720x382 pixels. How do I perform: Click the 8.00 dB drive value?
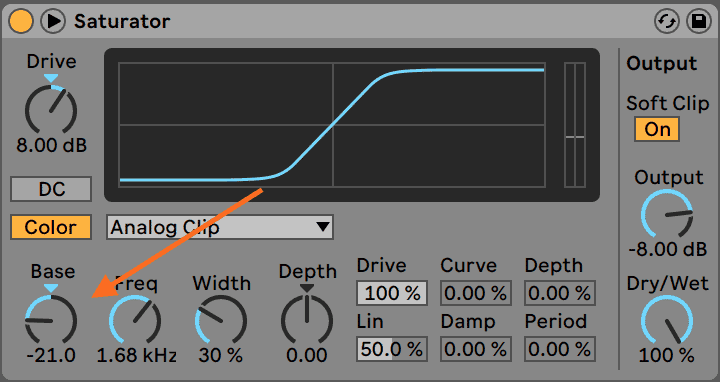click(x=51, y=146)
